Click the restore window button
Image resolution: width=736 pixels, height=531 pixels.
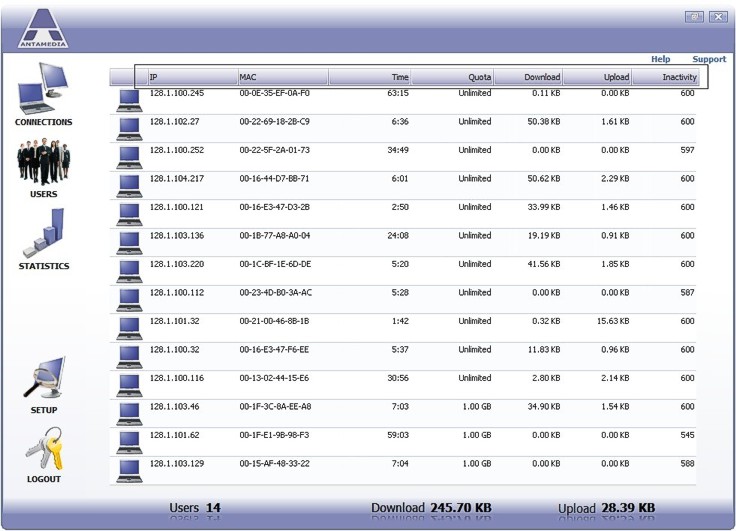[694, 17]
